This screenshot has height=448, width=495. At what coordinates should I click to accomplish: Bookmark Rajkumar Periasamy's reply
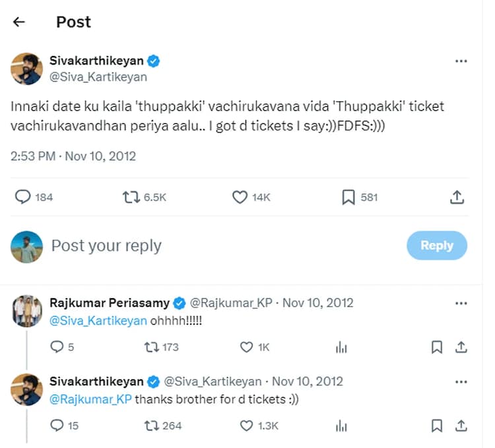(x=436, y=347)
